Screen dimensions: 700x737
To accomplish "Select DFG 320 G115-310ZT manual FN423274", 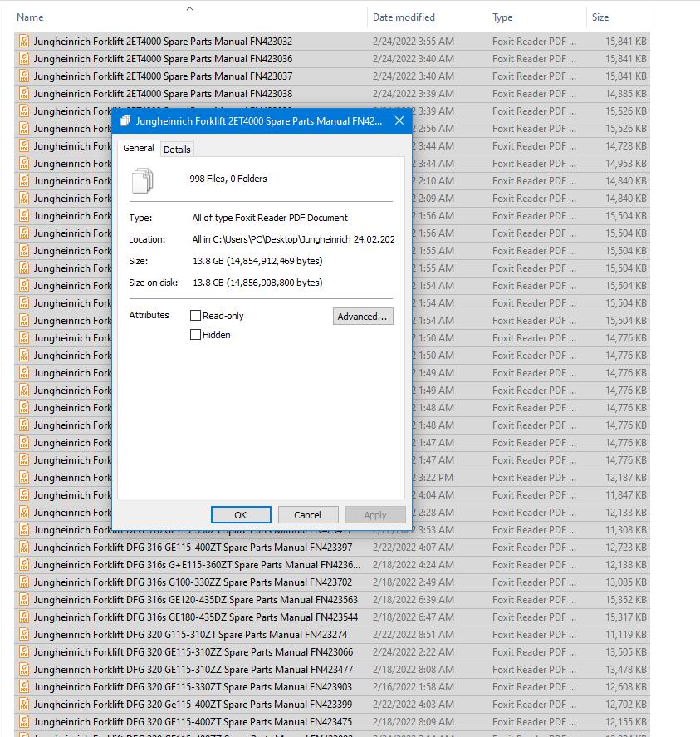I will [x=190, y=635].
